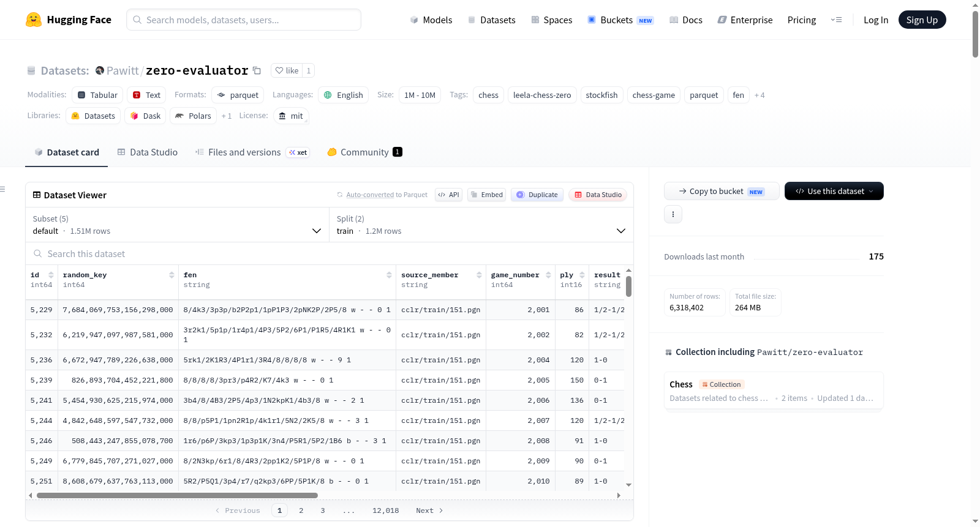Image resolution: width=980 pixels, height=527 pixels.
Task: Sort by the fen column
Action: [389, 275]
